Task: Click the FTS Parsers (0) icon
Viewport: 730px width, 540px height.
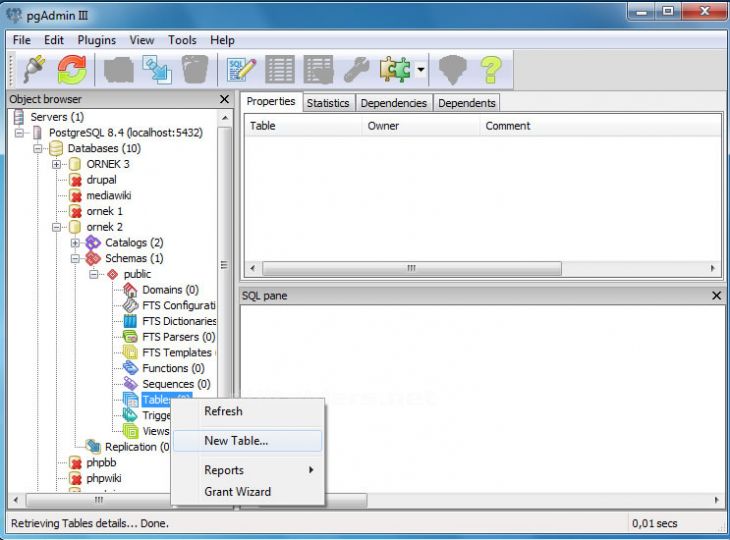Action: coord(130,337)
